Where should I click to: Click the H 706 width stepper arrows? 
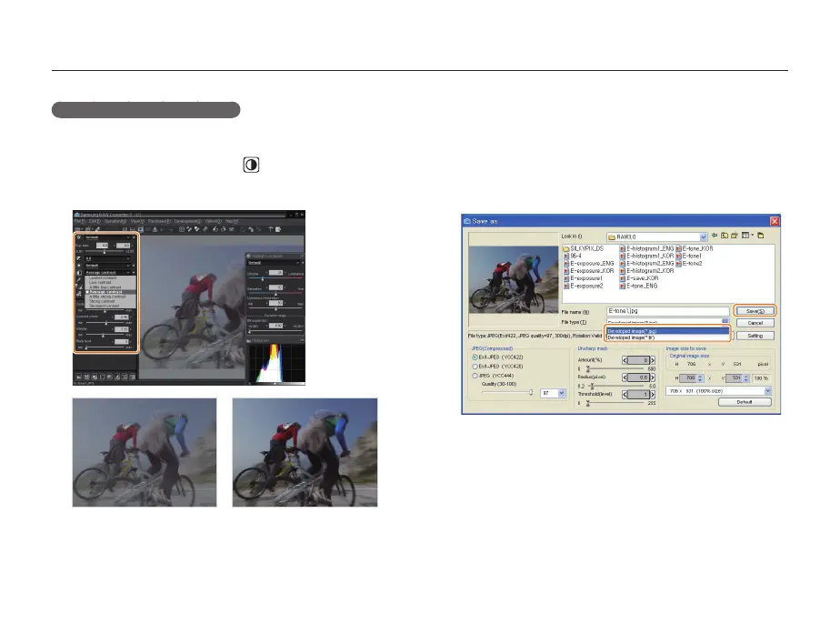pos(700,378)
